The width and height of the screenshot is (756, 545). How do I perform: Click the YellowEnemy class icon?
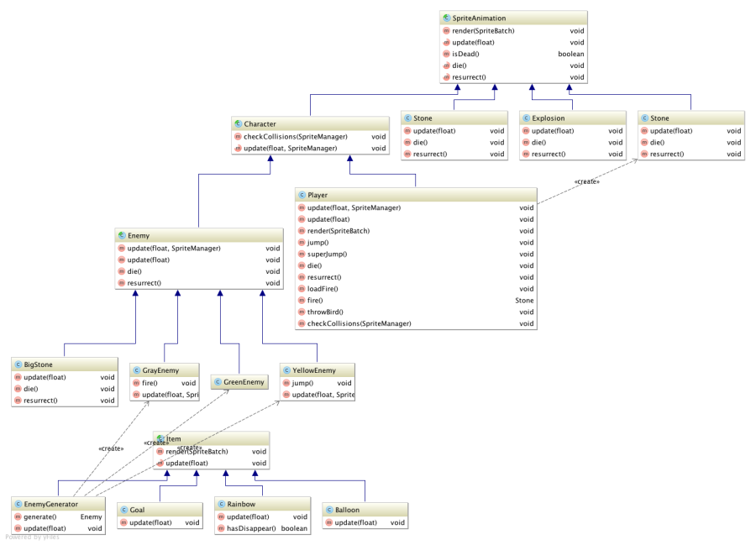286,370
